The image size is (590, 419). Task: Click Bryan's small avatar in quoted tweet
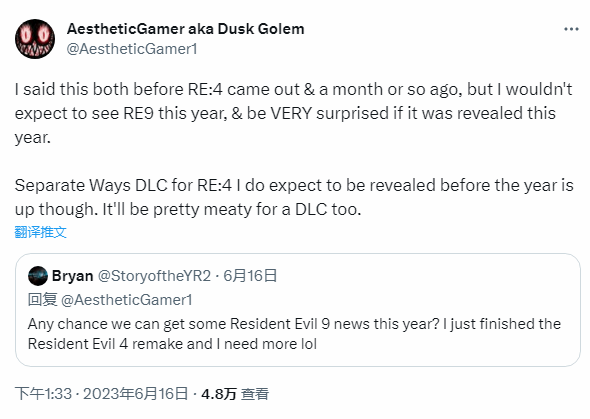38,276
